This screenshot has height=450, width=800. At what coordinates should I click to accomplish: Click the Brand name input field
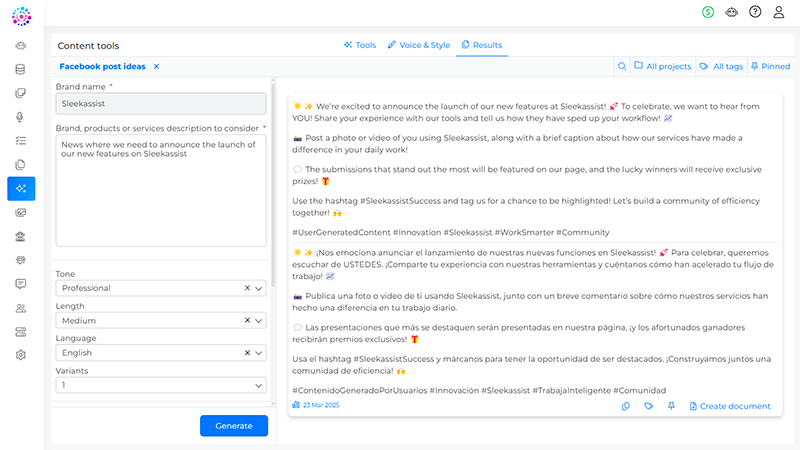[x=161, y=104]
